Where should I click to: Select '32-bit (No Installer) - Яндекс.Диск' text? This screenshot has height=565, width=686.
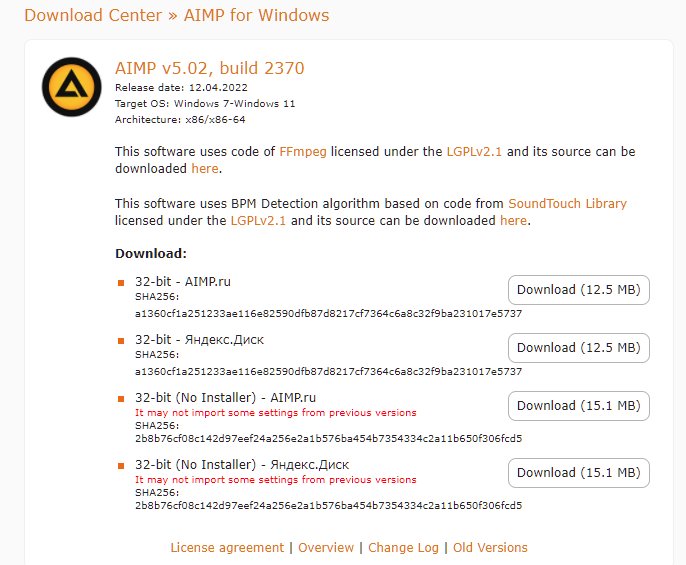(242, 465)
